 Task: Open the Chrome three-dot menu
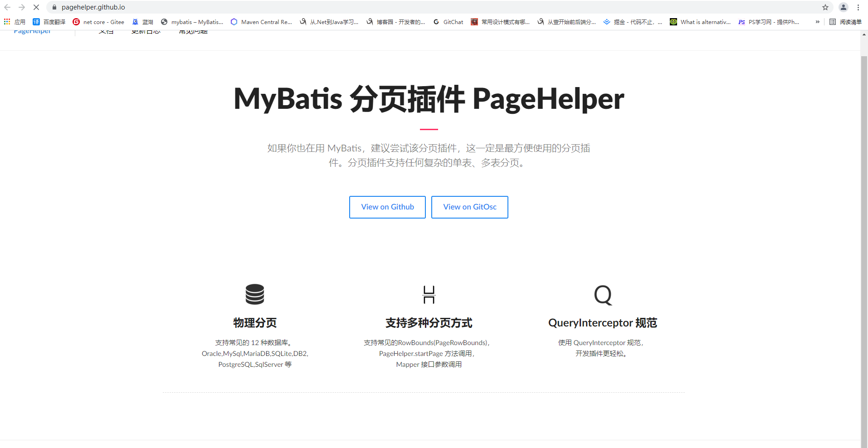(x=858, y=7)
